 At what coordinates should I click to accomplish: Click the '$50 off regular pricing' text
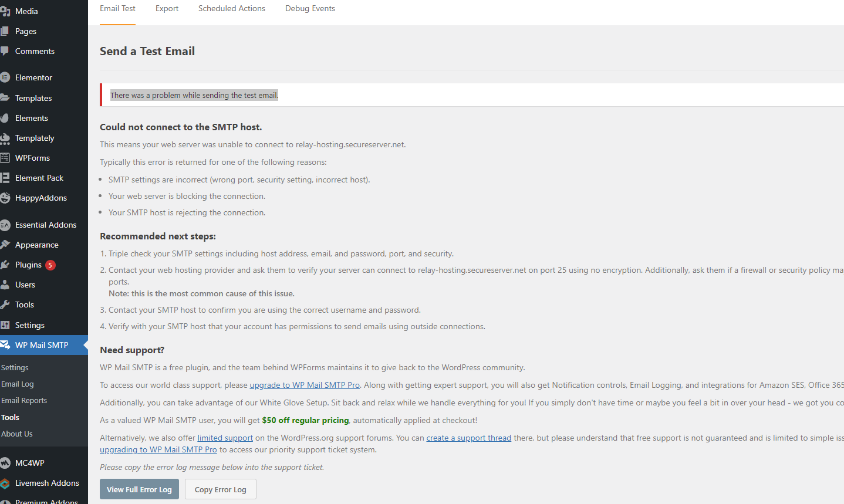[305, 420]
